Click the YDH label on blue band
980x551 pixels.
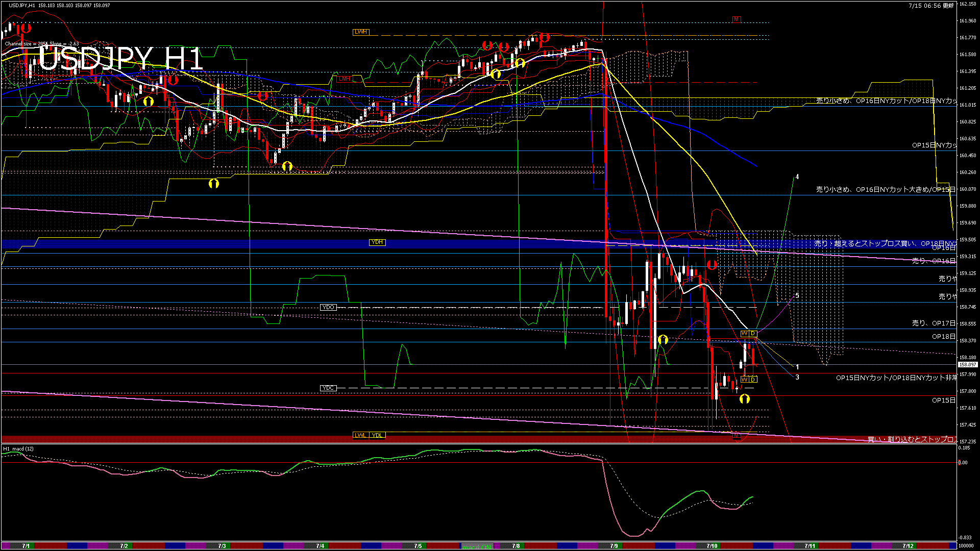377,242
